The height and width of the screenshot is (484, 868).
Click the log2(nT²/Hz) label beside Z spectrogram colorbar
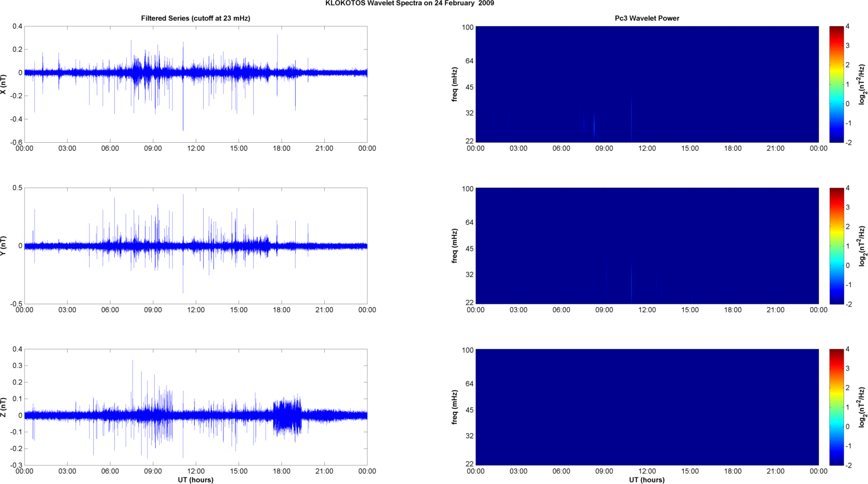[862, 407]
